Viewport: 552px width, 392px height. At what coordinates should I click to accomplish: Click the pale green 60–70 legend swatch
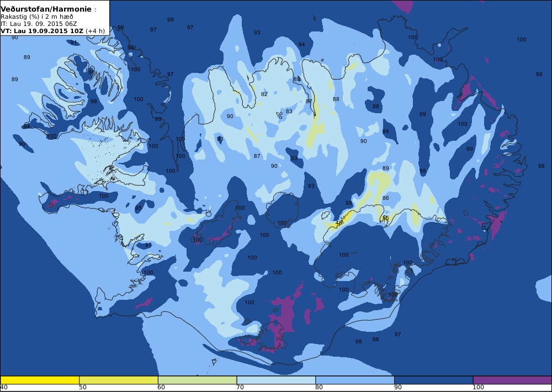(x=198, y=380)
